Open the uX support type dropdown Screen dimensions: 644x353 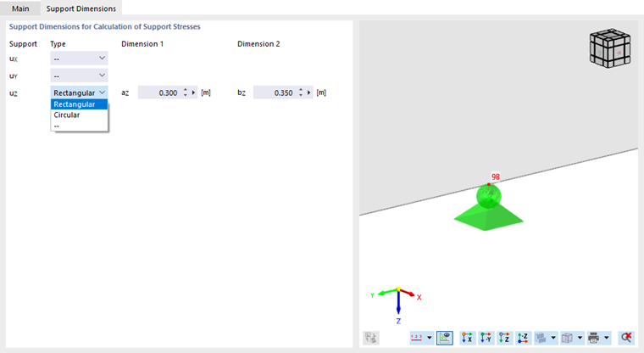point(79,58)
